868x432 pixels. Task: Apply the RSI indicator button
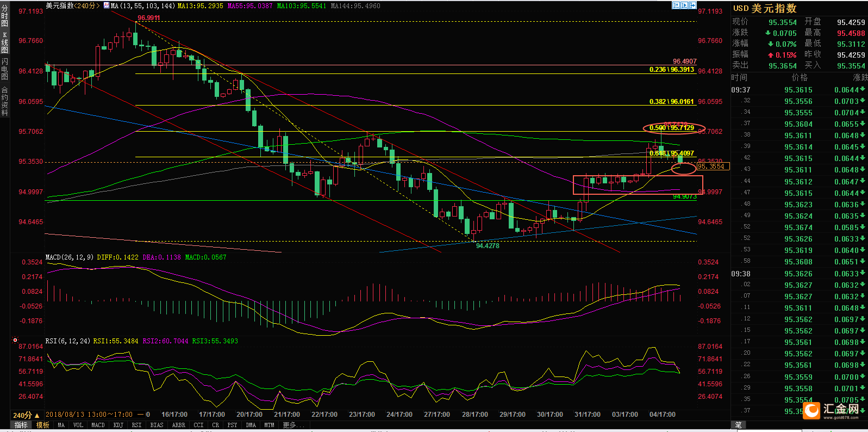click(136, 425)
